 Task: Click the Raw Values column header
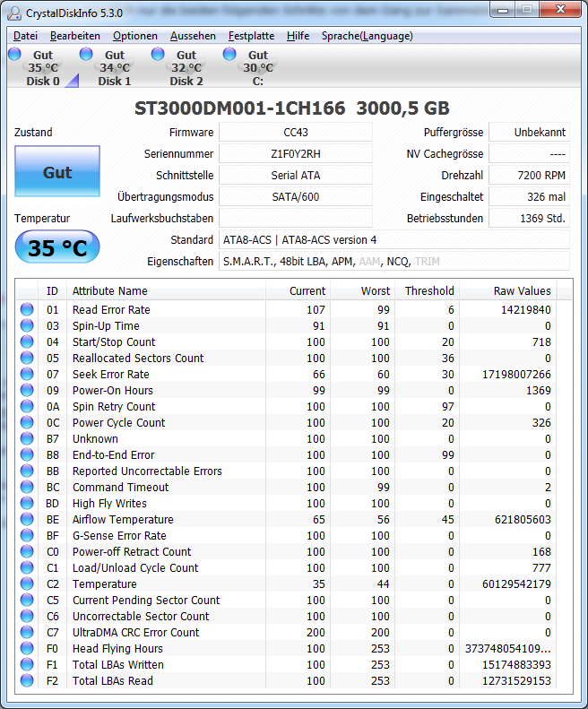coord(508,290)
